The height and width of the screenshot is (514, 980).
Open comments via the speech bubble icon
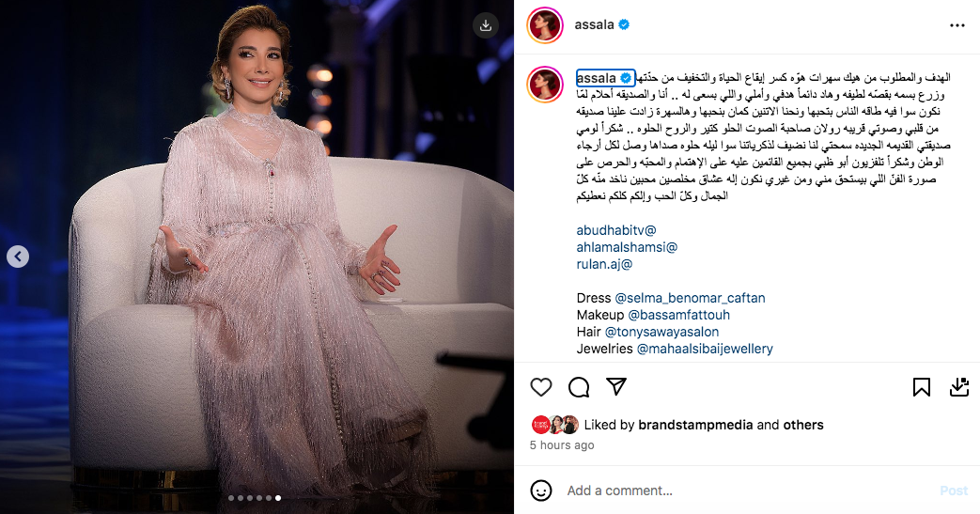tap(579, 387)
